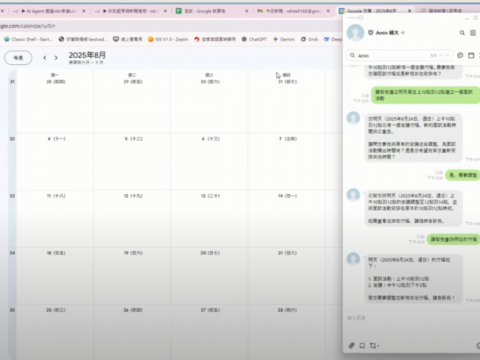Close the AI Agent browser tab
Image resolution: width=480 pixels, height=360 pixels.
[x=84, y=11]
